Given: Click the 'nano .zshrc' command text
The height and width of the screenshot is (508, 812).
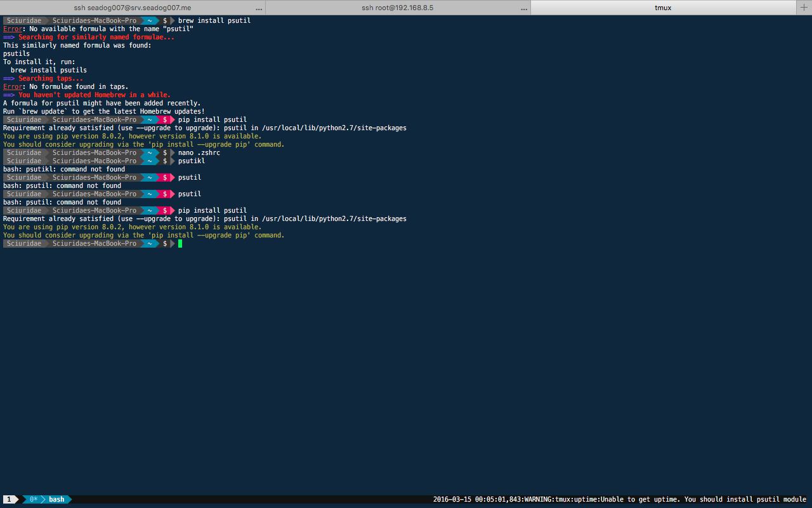Looking at the screenshot, I should click(199, 152).
